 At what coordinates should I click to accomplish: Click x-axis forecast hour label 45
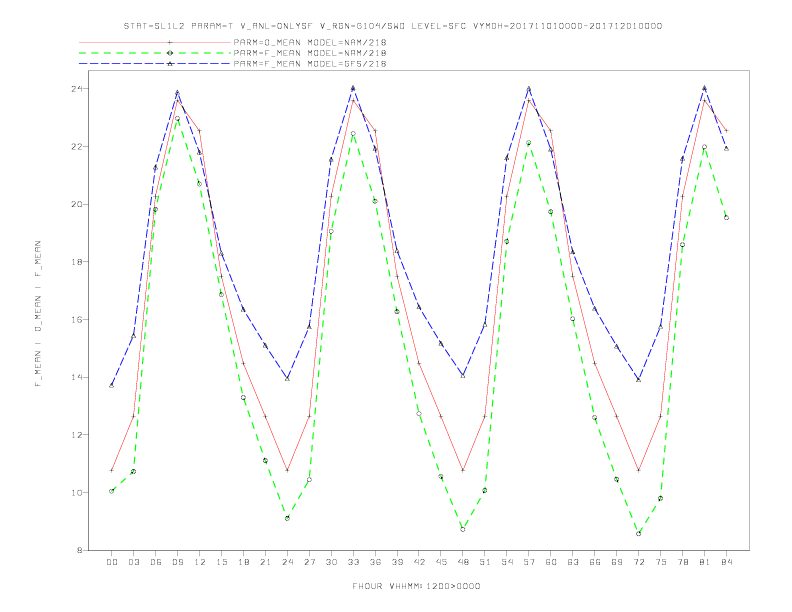click(441, 562)
